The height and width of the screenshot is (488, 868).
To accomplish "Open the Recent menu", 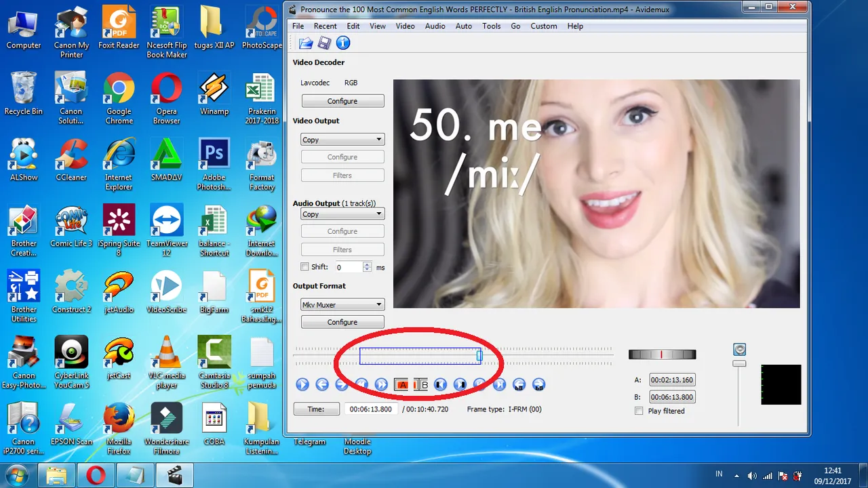I will [x=325, y=26].
